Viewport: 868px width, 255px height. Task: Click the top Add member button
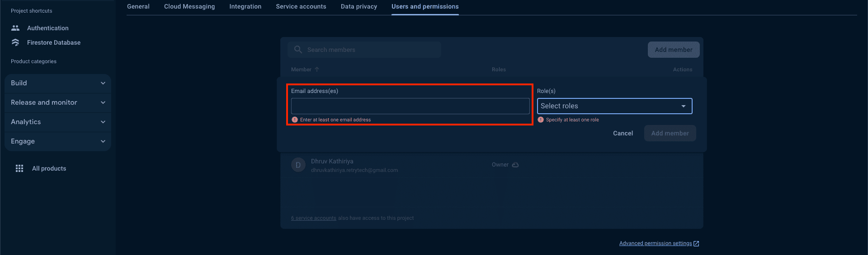(674, 50)
